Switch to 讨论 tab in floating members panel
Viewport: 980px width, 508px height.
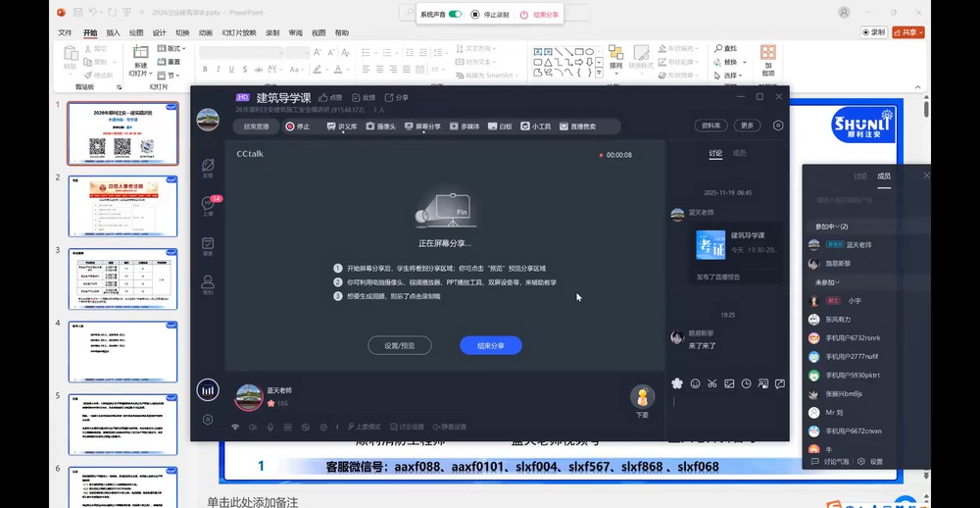(860, 176)
